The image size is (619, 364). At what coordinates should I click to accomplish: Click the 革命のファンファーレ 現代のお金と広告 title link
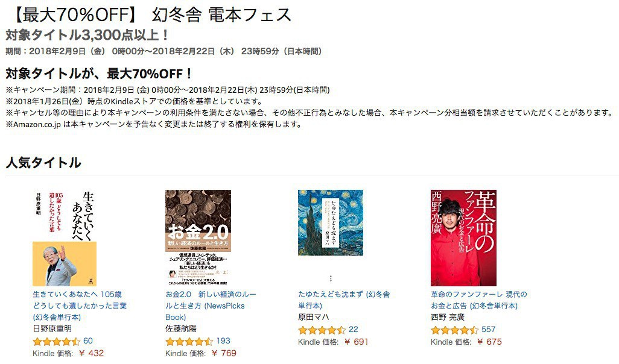[x=479, y=300]
